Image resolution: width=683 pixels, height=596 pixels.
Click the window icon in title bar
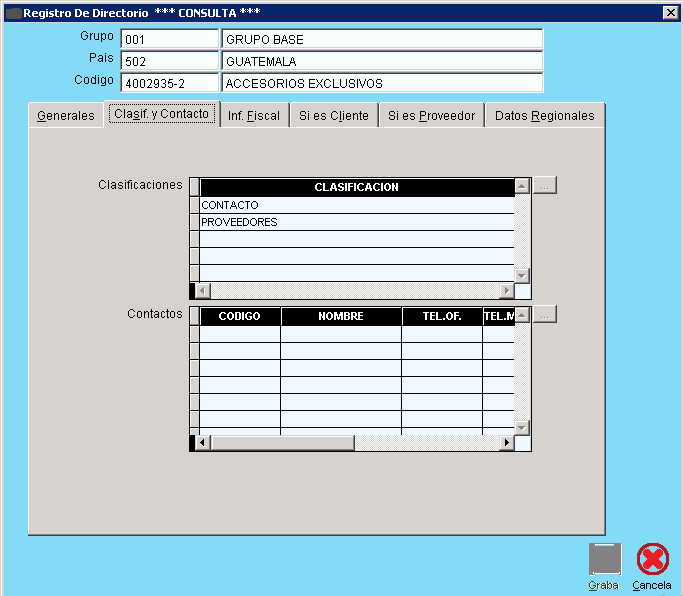pos(13,12)
